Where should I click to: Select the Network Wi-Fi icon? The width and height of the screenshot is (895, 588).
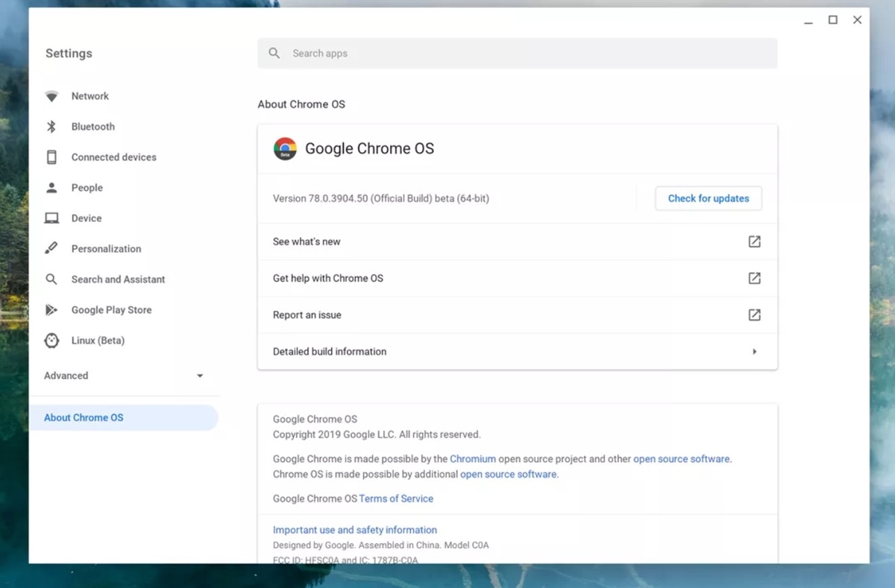(51, 96)
